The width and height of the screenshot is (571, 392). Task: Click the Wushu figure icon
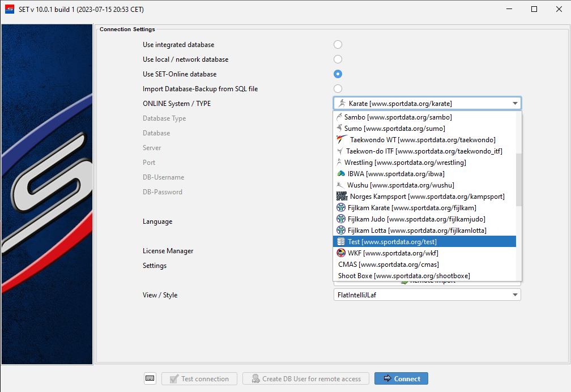coord(340,185)
